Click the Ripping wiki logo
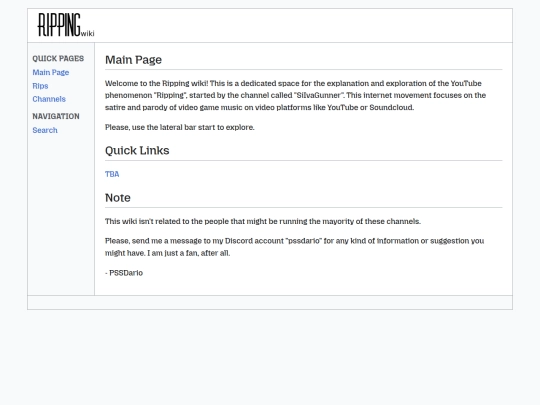Image resolution: width=540 pixels, height=405 pixels. 66,25
